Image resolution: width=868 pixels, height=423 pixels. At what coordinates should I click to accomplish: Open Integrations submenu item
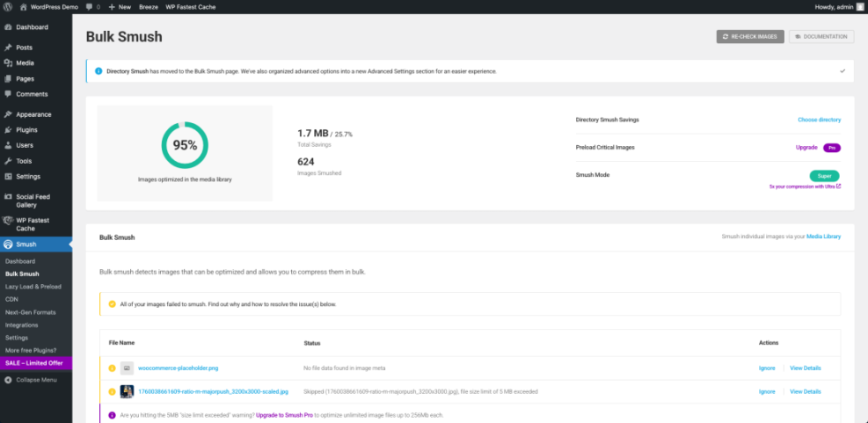(x=22, y=325)
